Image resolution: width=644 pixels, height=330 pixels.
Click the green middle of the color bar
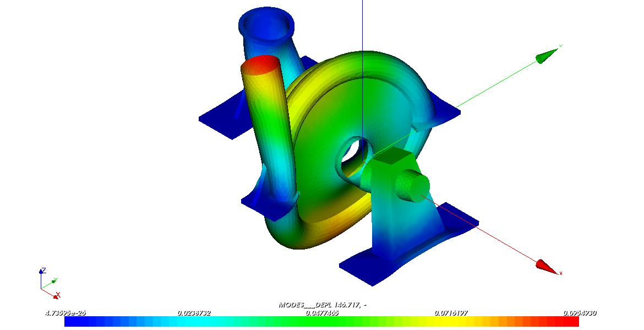(322, 322)
